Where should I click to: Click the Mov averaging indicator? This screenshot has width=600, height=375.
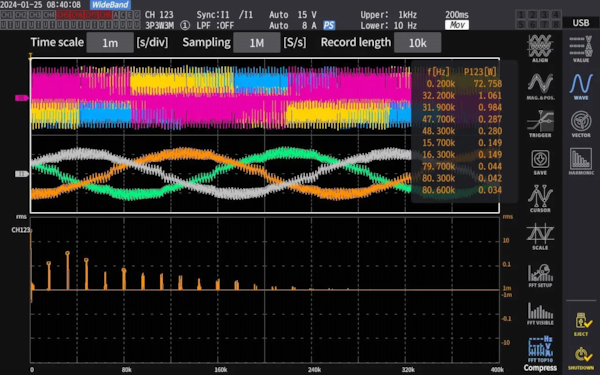[x=457, y=25]
